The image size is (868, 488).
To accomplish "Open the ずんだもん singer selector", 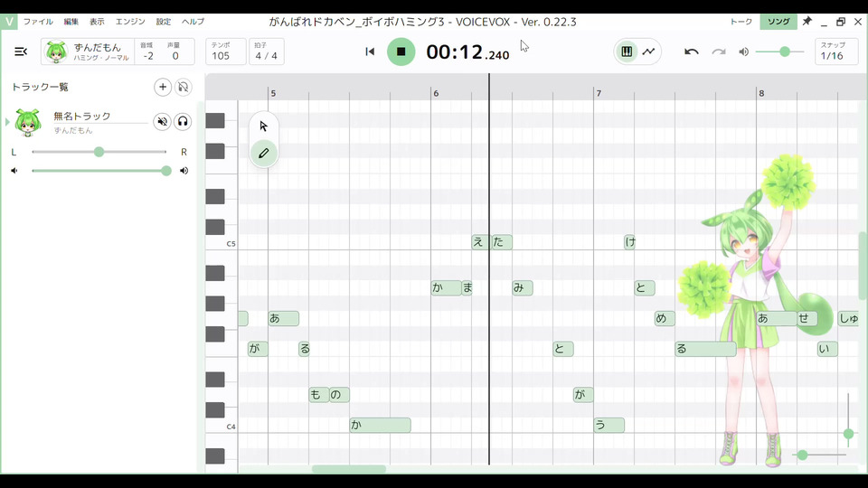I will [x=88, y=52].
